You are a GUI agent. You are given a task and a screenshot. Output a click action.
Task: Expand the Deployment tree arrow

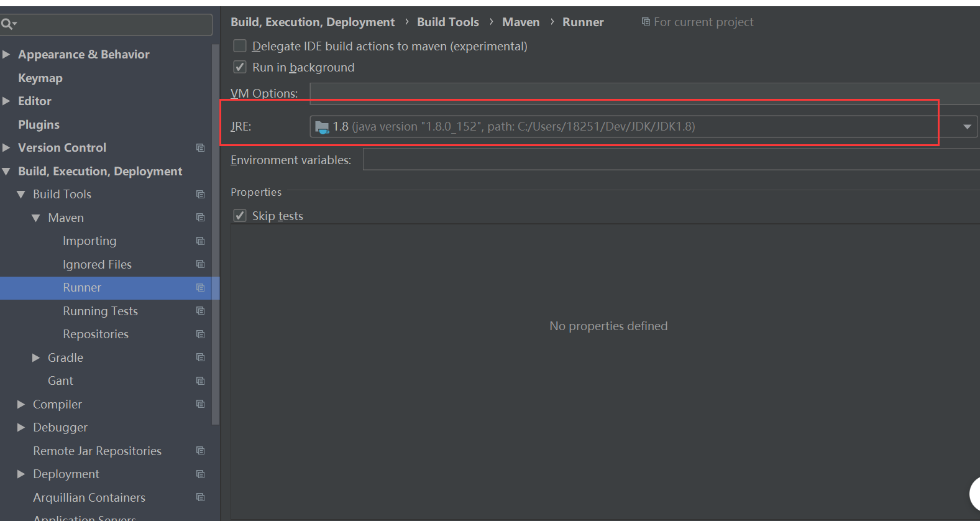pyautogui.click(x=21, y=474)
